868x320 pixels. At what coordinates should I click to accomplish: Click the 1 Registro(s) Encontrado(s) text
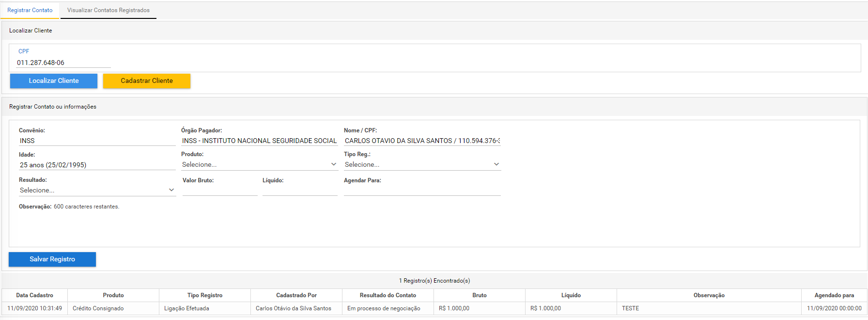pos(434,281)
